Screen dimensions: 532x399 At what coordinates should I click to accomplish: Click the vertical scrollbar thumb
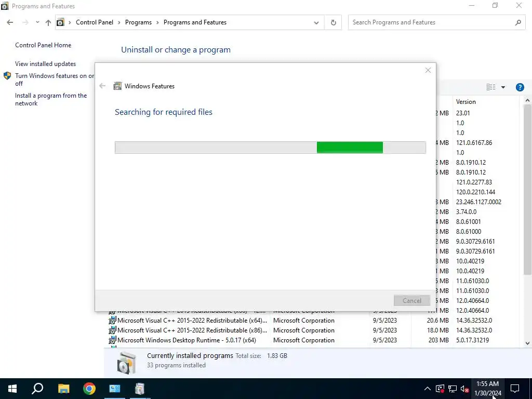[527, 189]
